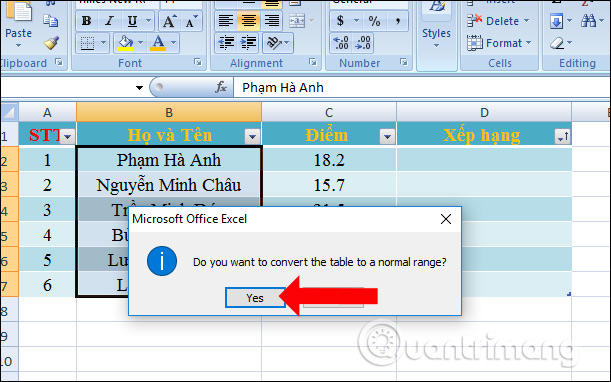Apply percent style
Screen dimensions: 611x382
[374, 21]
